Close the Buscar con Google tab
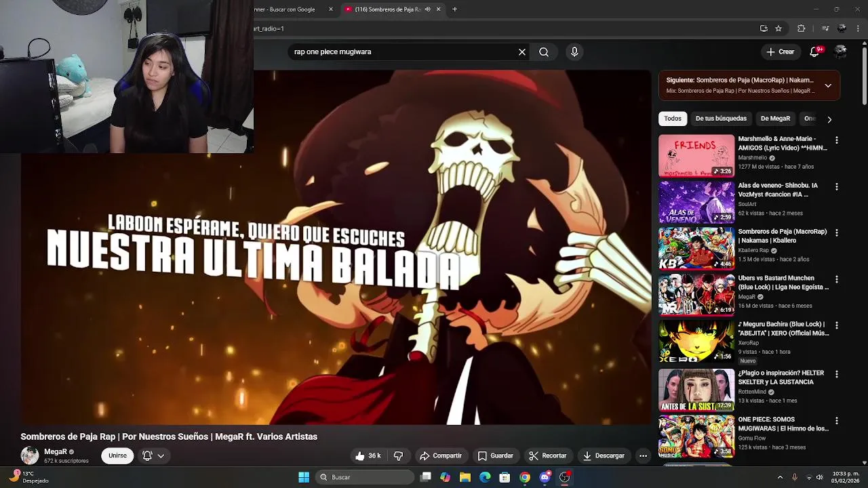 coord(331,9)
